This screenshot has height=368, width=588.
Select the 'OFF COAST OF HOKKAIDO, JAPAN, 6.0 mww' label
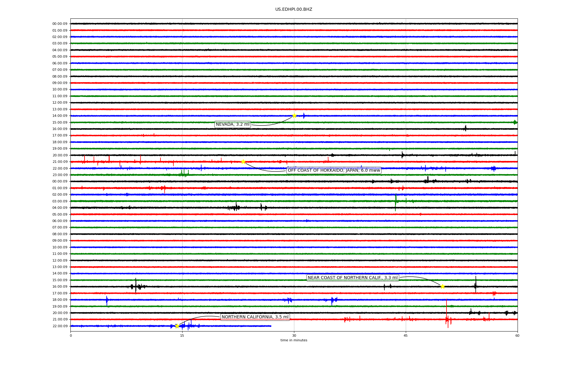[334, 170]
